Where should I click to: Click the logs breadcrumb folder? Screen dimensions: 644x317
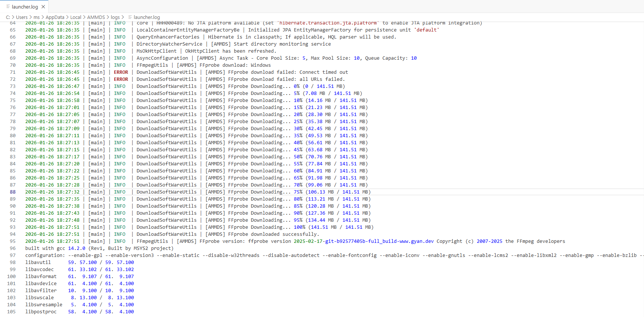pyautogui.click(x=115, y=17)
